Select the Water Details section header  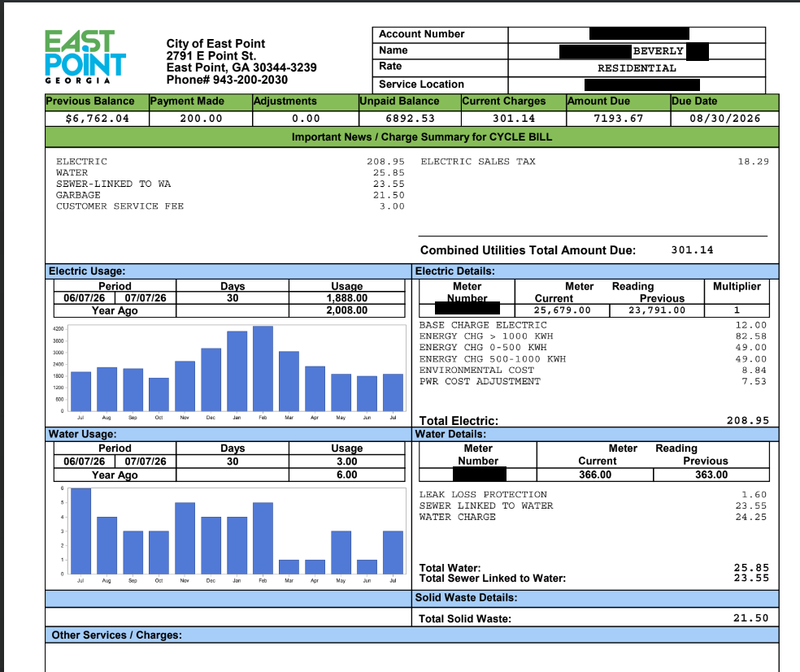tap(595, 434)
